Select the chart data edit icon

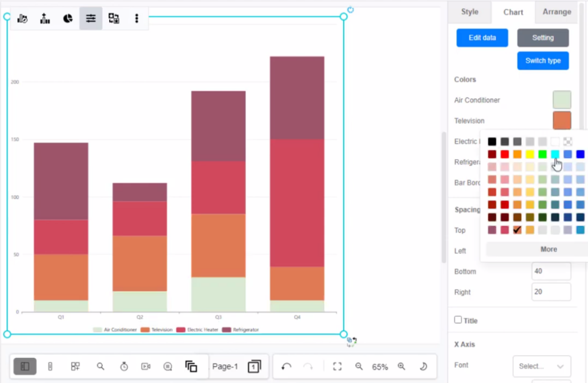[23, 18]
